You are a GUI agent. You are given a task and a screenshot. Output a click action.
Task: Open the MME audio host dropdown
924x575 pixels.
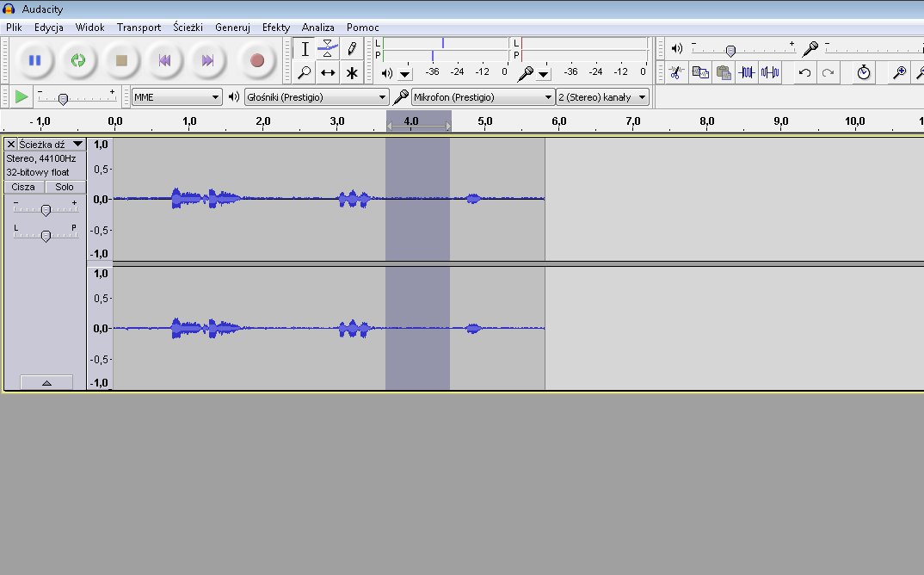[x=176, y=97]
